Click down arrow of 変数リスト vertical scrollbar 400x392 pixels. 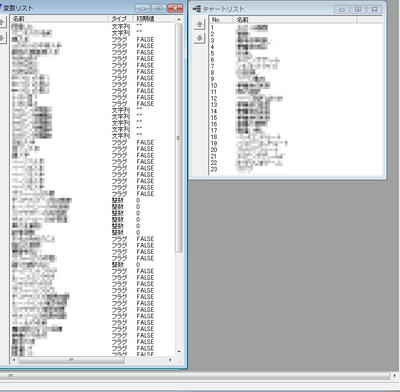179,351
